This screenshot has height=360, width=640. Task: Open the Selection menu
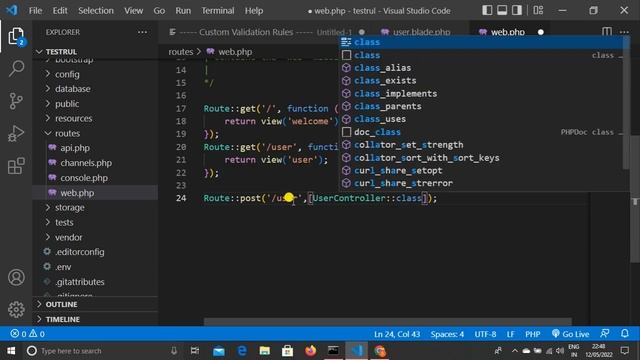tap(96, 11)
